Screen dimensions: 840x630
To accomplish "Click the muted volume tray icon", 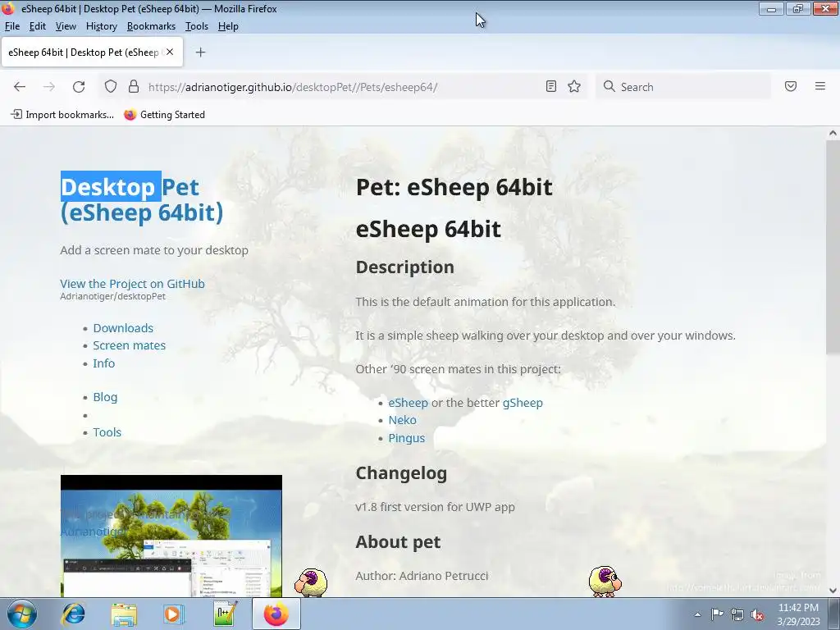I will pyautogui.click(x=757, y=614).
